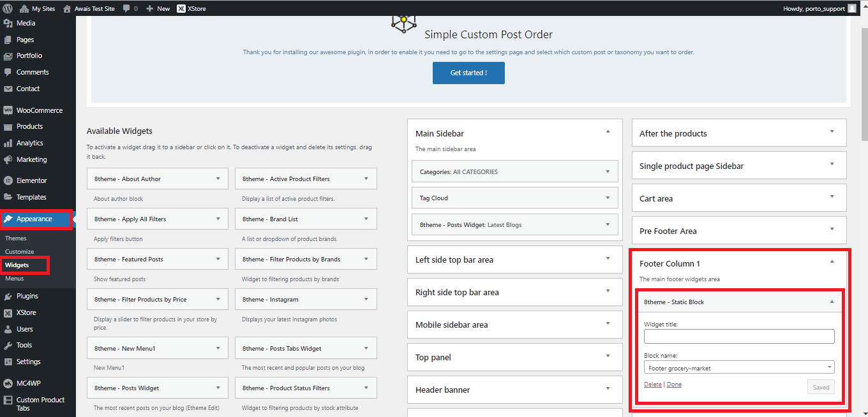868x417 pixels.
Task: Select the Widgets submenu item
Action: [17, 265]
